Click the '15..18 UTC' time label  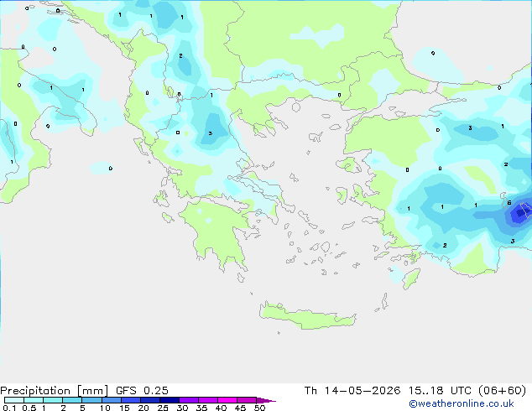tap(441, 391)
